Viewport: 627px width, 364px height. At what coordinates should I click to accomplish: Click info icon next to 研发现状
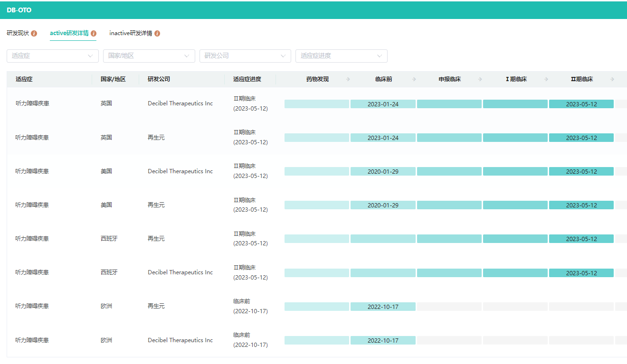34,34
